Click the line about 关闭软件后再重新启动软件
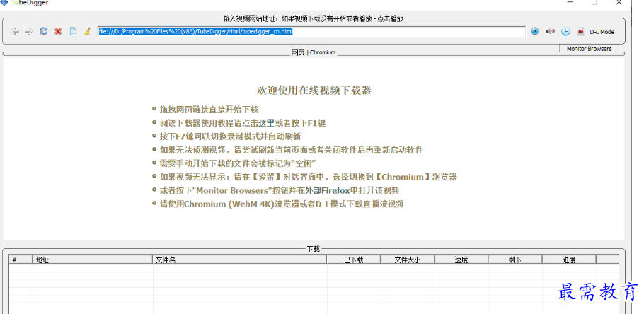The height and width of the screenshot is (314, 644). point(291,150)
